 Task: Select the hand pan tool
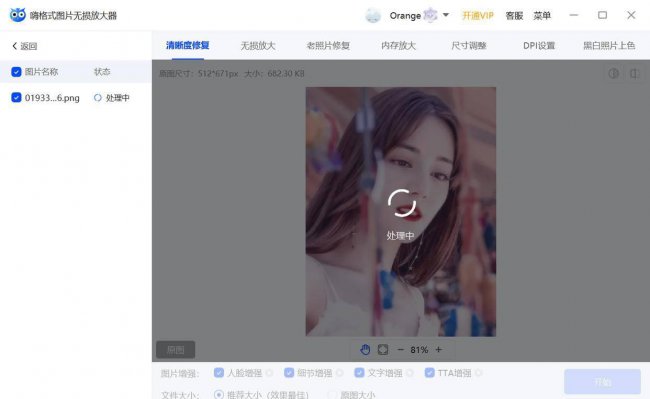pos(365,350)
